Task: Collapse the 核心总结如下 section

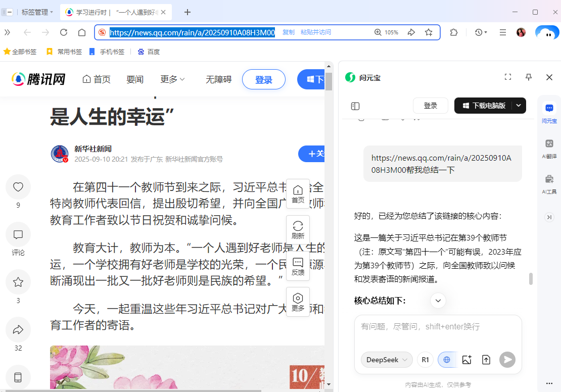Action: tap(438, 300)
